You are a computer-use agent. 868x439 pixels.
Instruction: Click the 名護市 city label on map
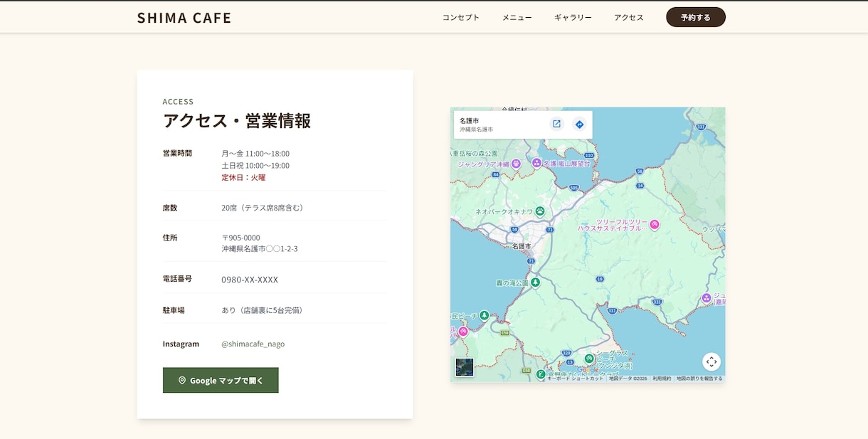click(522, 245)
